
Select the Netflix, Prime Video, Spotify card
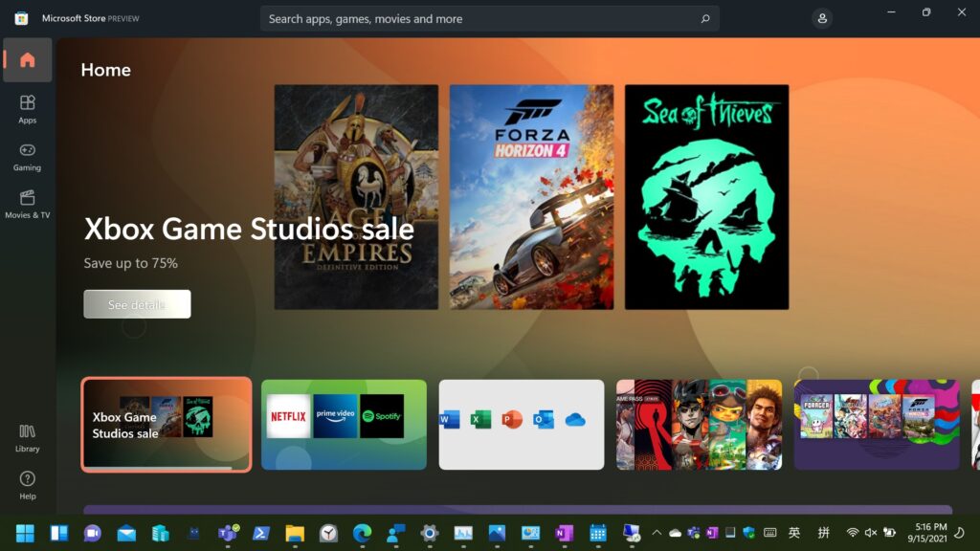point(344,425)
